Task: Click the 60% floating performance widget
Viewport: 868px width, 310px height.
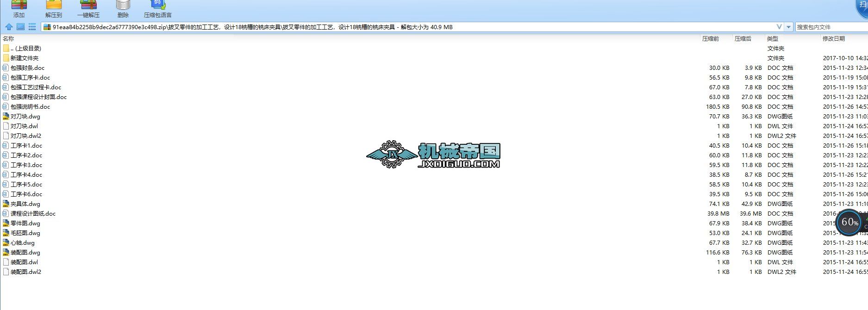Action: pyautogui.click(x=850, y=222)
